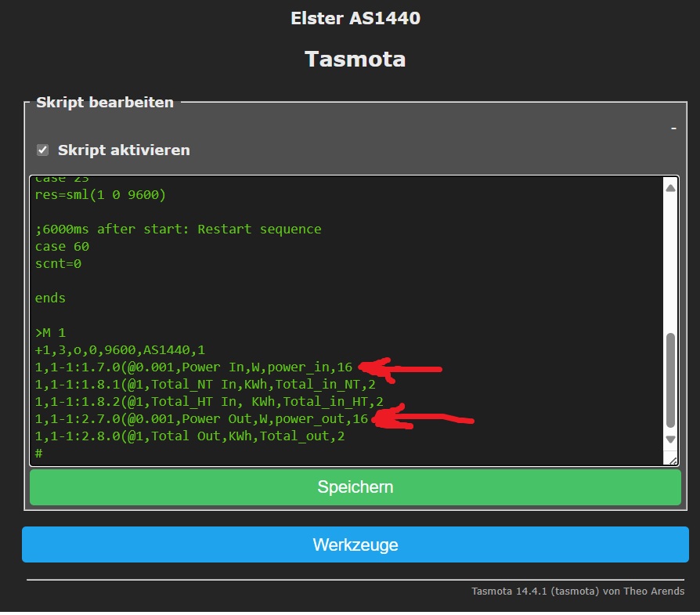This screenshot has width=700, height=615.
Task: Click the Total_HT In script line
Action: pos(208,402)
